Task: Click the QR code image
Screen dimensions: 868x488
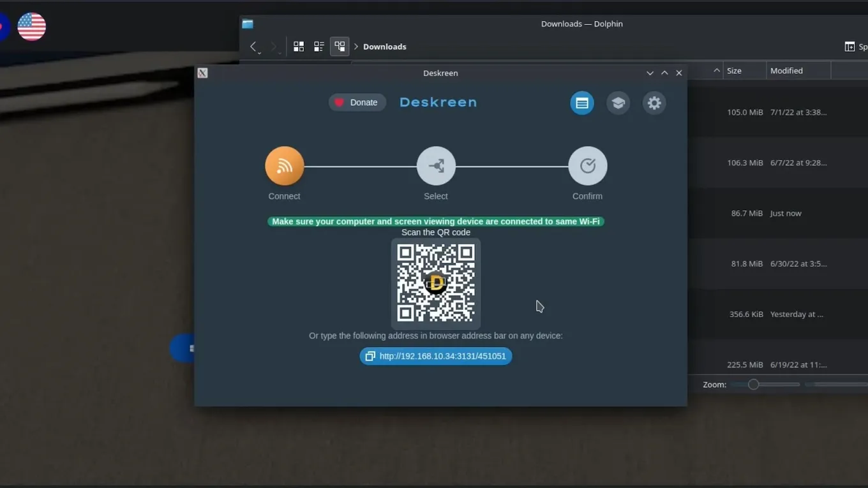Action: 436,283
